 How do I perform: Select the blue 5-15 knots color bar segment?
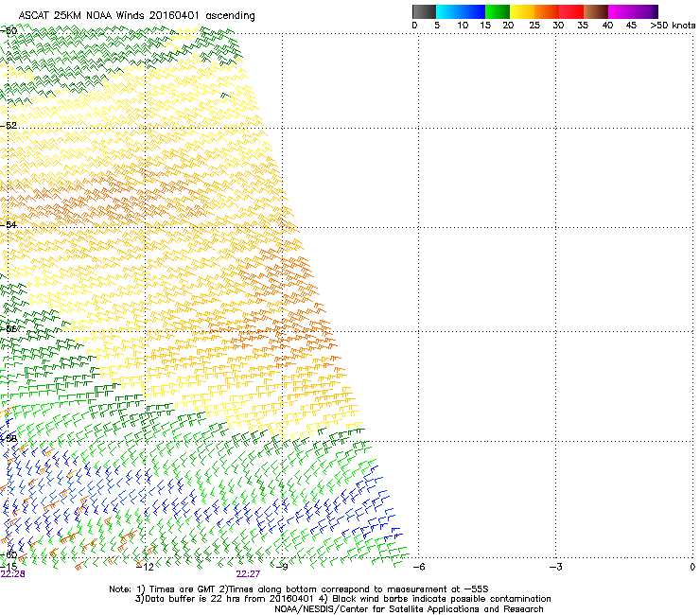(461, 11)
